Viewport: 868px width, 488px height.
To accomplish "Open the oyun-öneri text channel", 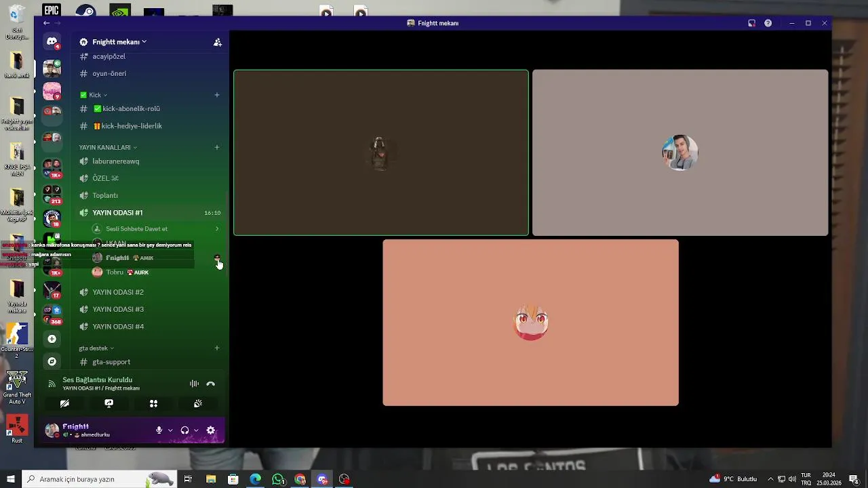I will point(109,73).
